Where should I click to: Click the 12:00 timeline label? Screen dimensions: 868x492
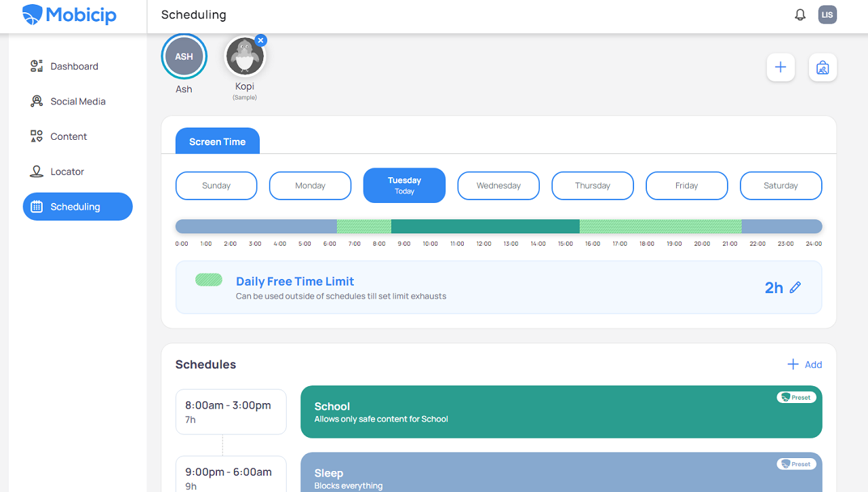coord(484,244)
